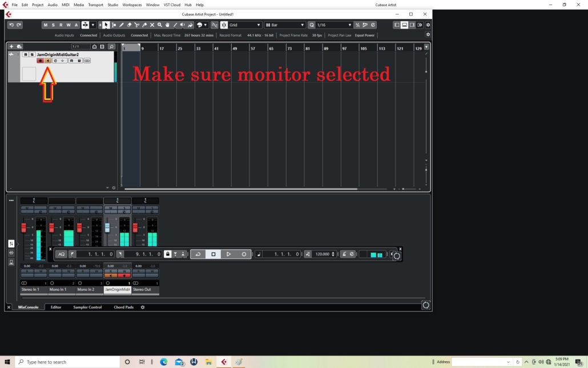Toggle Write automation W in toolbar
The height and width of the screenshot is (368, 588).
point(69,25)
